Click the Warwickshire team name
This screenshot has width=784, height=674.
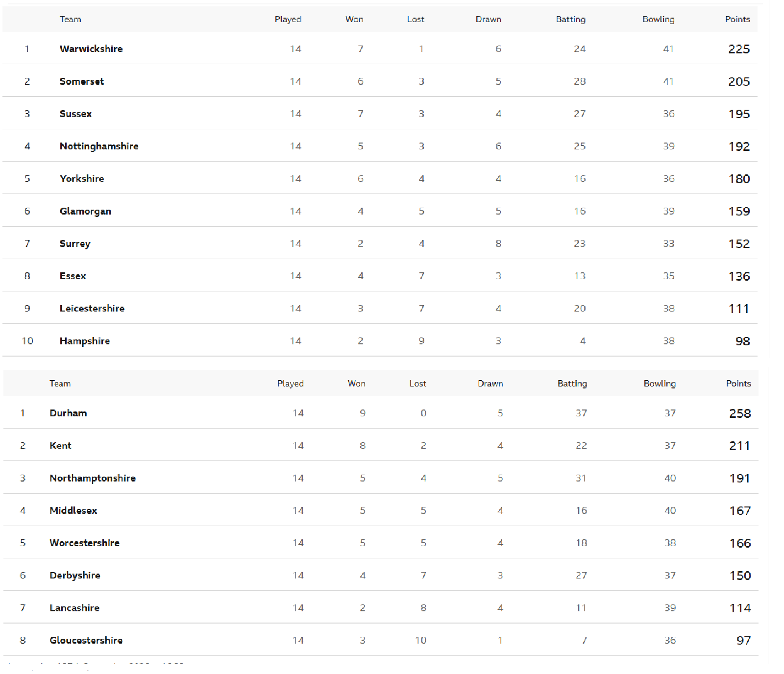click(x=91, y=48)
